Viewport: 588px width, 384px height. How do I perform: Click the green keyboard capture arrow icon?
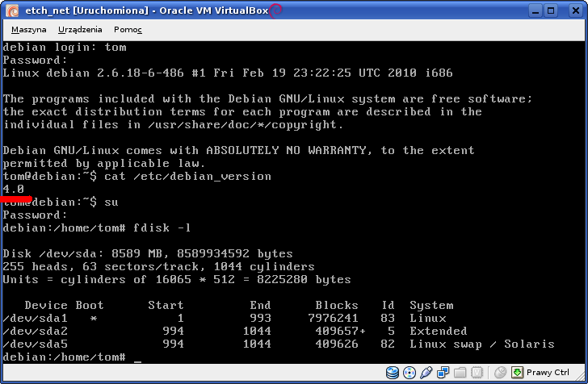517,373
